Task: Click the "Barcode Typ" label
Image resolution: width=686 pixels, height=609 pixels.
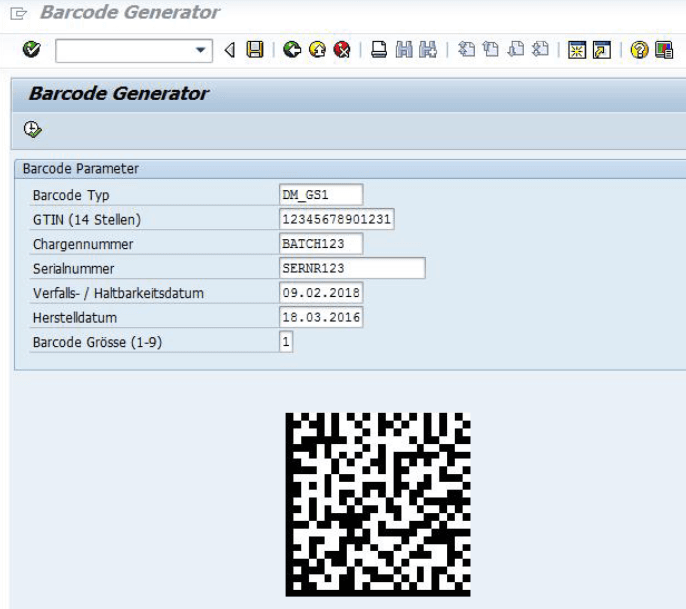Action: 71,195
